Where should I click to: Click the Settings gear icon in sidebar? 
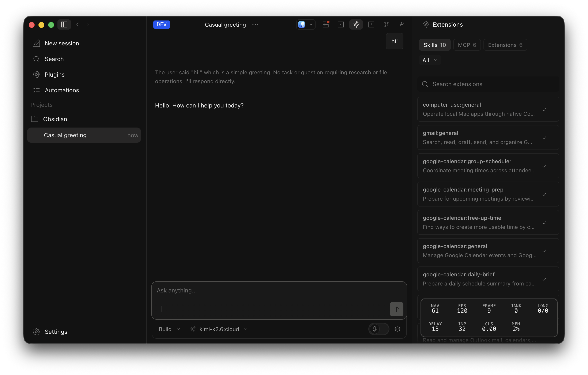click(36, 332)
